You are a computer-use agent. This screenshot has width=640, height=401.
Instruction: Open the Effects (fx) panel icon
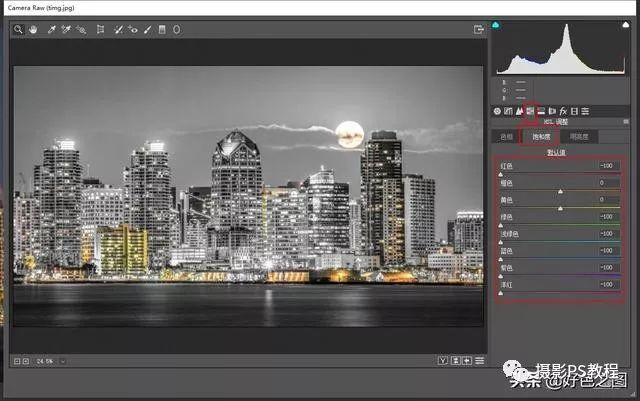(563, 110)
